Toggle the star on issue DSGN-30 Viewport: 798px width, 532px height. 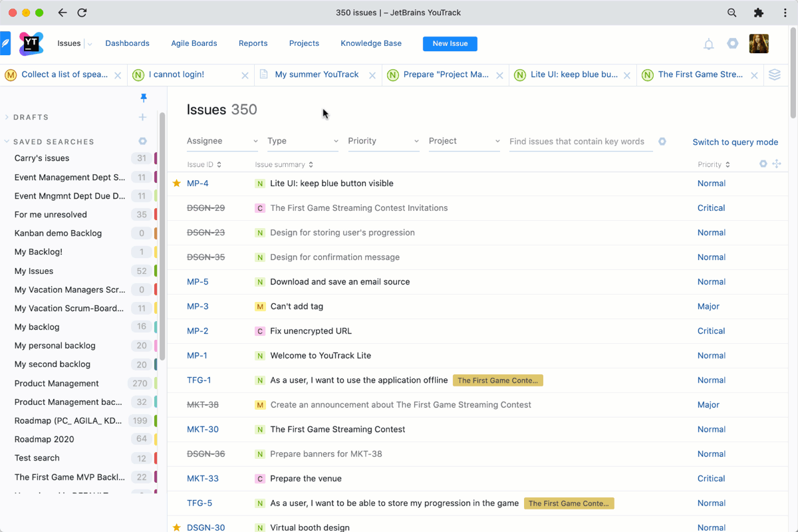click(x=177, y=527)
